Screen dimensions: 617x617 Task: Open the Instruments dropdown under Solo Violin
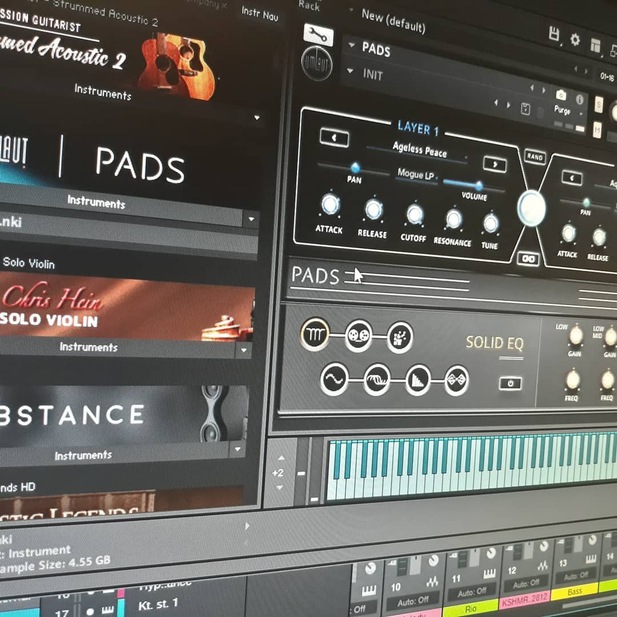coord(244,350)
